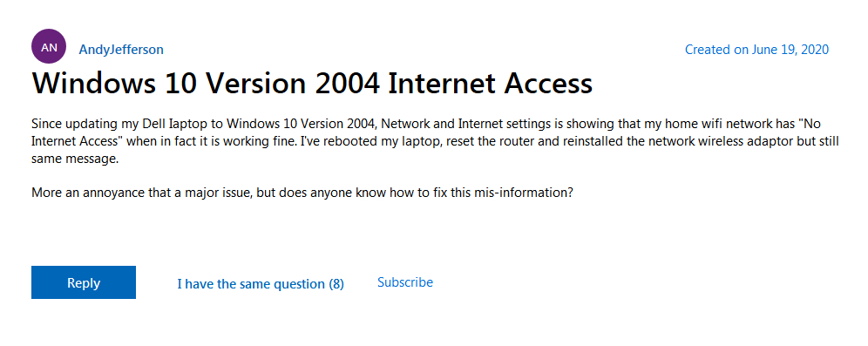Click the "Windows 10 Version 2004 Internet Access" title
The width and height of the screenshot is (868, 346).
click(x=312, y=84)
